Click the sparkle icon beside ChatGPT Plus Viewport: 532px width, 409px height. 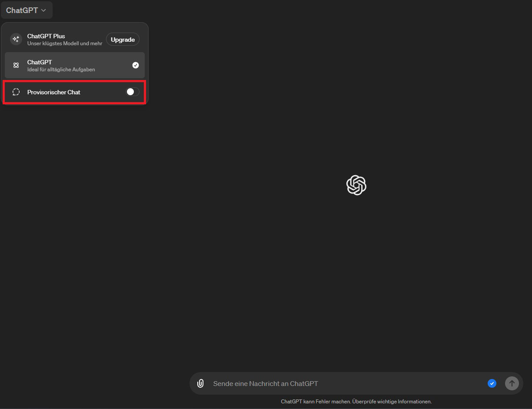pyautogui.click(x=16, y=40)
